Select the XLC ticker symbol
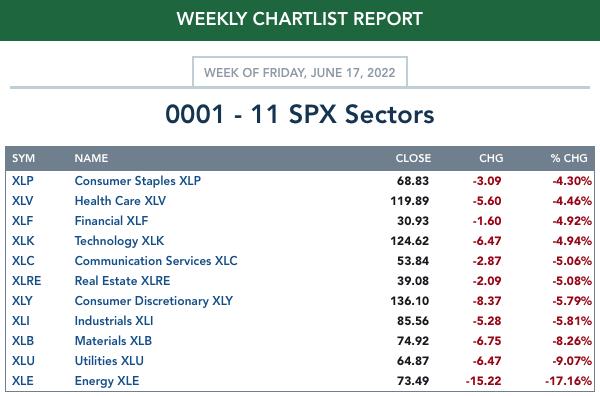Viewport: 600px width, 396px height. coord(23,261)
